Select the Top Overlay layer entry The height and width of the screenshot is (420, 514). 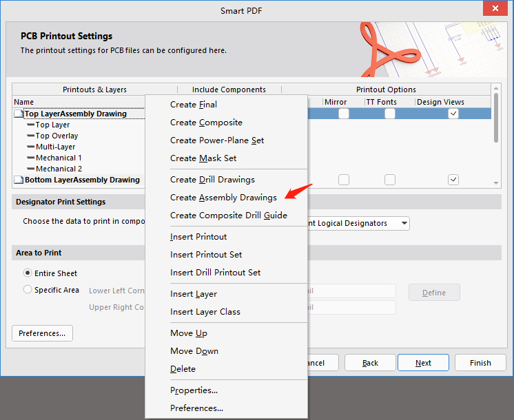56,136
